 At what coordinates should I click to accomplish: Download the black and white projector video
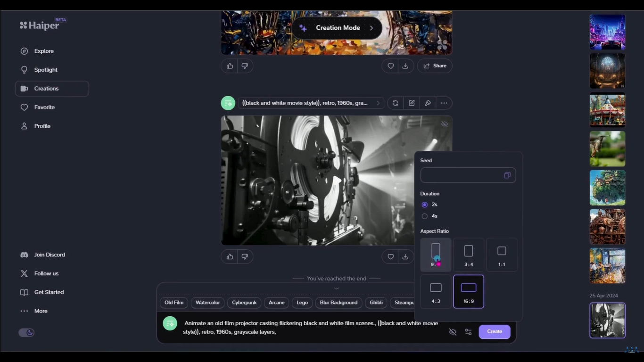pos(405,256)
